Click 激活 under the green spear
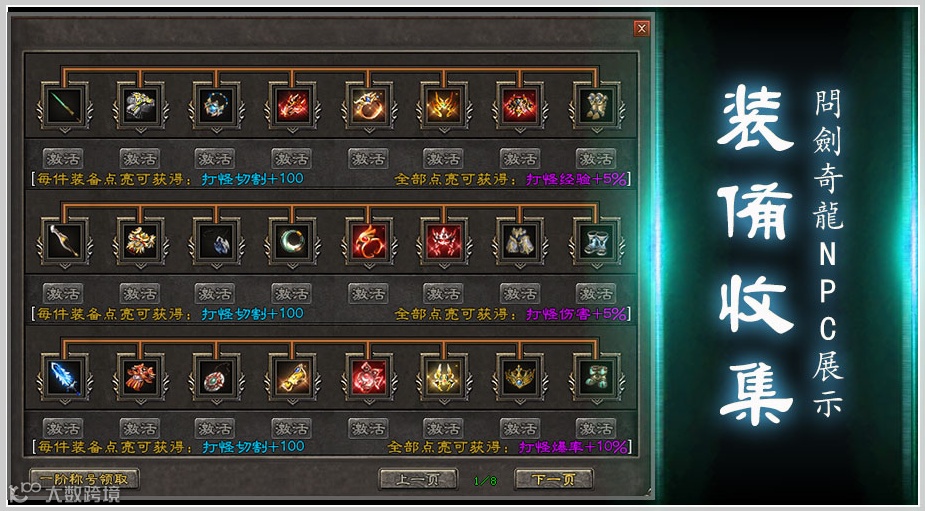The image size is (925, 511). pyautogui.click(x=63, y=159)
